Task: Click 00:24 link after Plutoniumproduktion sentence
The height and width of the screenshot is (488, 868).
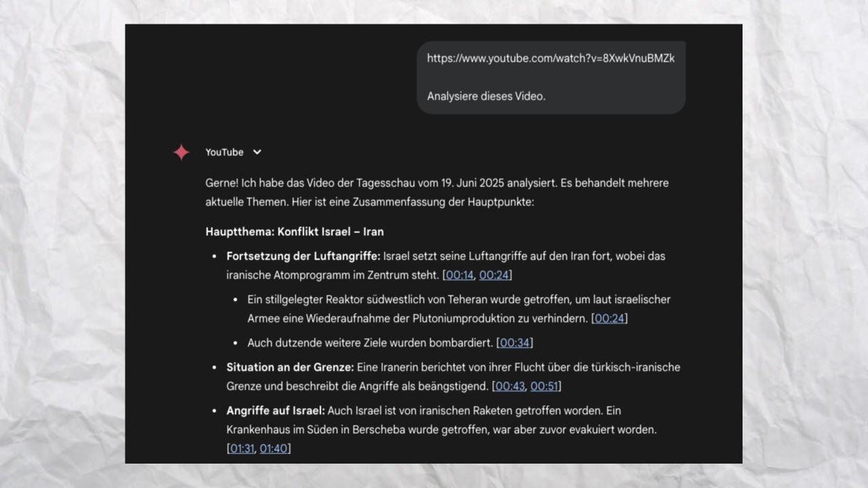Action: [610, 319]
